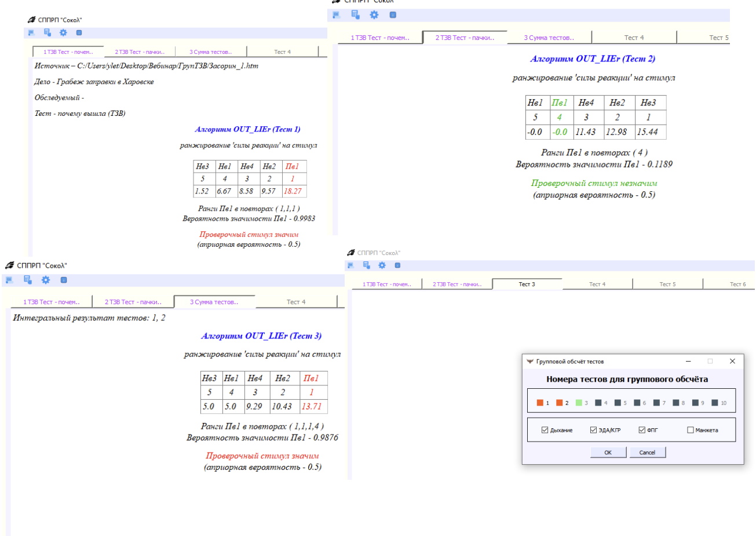Click blue info square in the Алгоритм Тест 2 window
The height and width of the screenshot is (536, 756).
point(393,15)
